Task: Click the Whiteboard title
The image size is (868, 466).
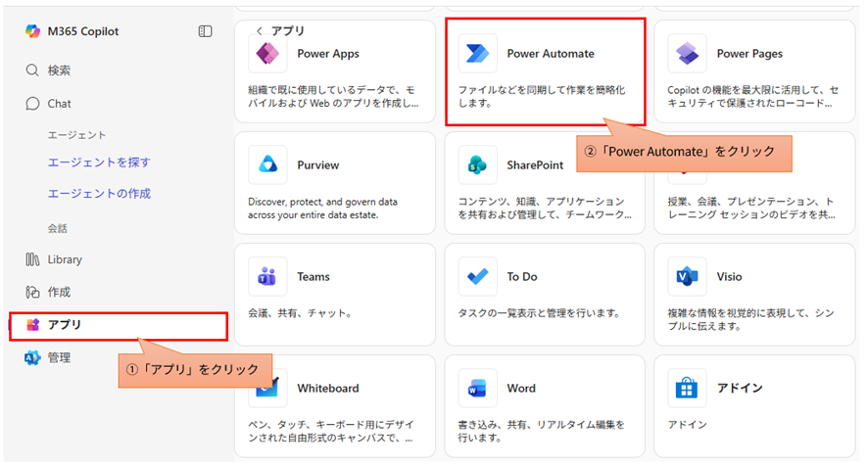Action: click(x=328, y=389)
